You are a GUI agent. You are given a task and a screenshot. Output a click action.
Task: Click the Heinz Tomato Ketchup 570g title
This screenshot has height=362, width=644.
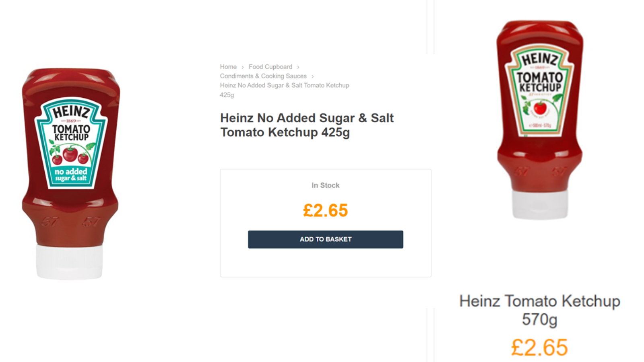539,310
